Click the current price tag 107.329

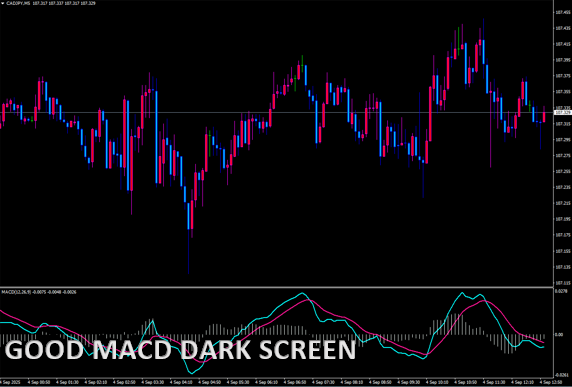562,112
